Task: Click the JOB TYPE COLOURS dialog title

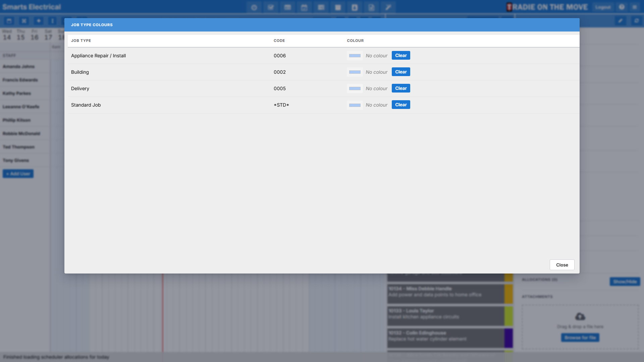Action: pos(92,25)
